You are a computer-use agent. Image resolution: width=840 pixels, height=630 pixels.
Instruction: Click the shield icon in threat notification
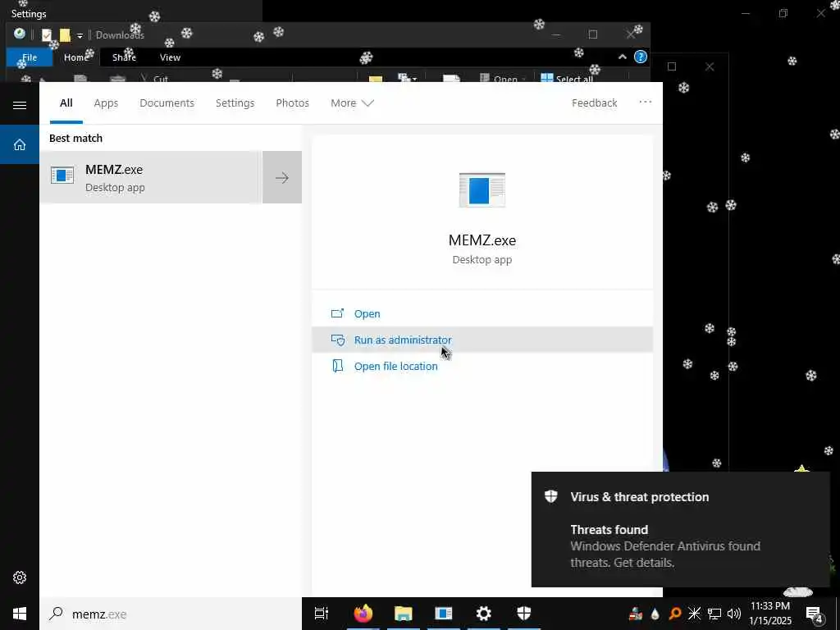coord(550,496)
